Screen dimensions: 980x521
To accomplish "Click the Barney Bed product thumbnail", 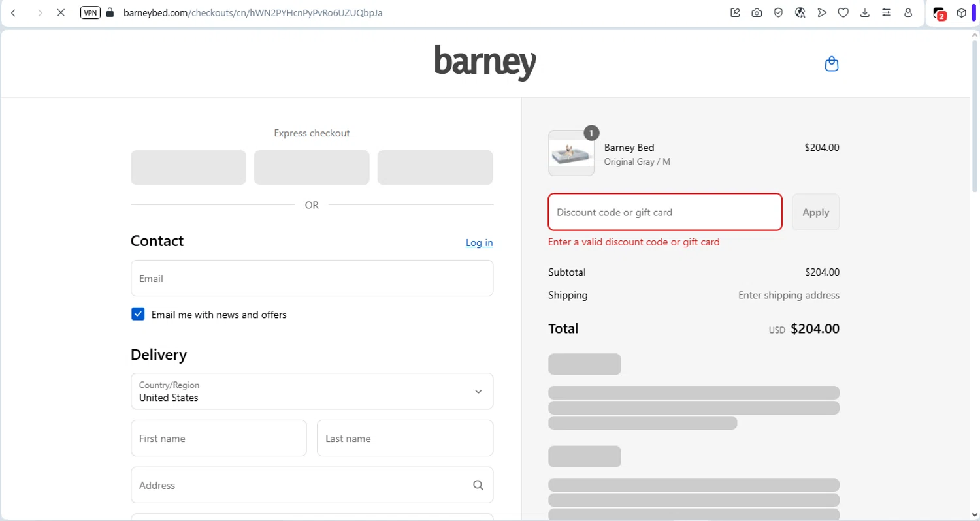I will pos(571,153).
